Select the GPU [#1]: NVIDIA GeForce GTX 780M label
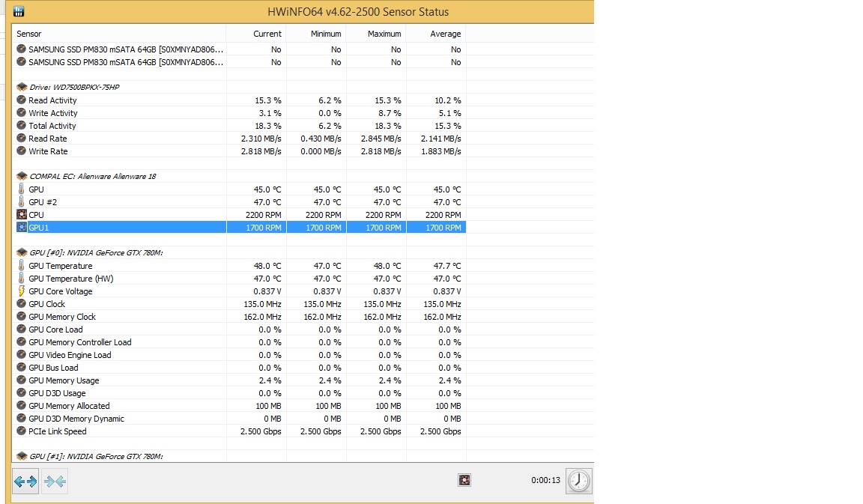 [x=96, y=456]
